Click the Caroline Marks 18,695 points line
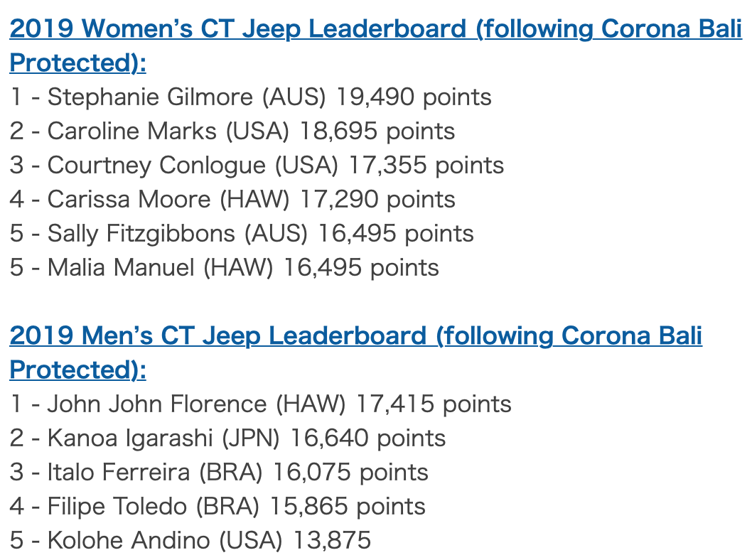The height and width of the screenshot is (560, 752). point(232,131)
